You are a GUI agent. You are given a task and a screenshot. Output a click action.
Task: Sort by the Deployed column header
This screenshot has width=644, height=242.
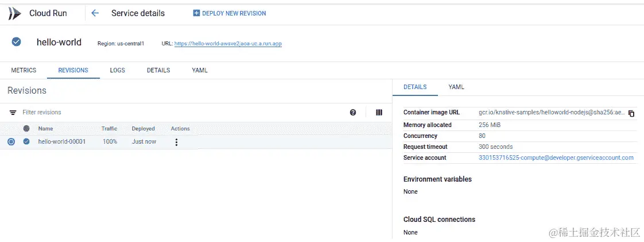143,128
